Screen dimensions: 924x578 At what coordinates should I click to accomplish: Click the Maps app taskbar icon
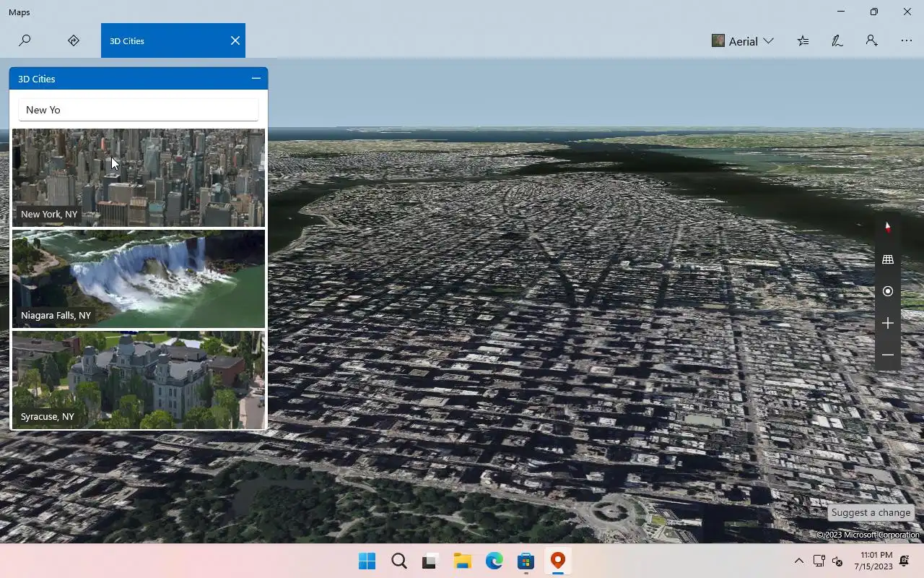click(557, 561)
